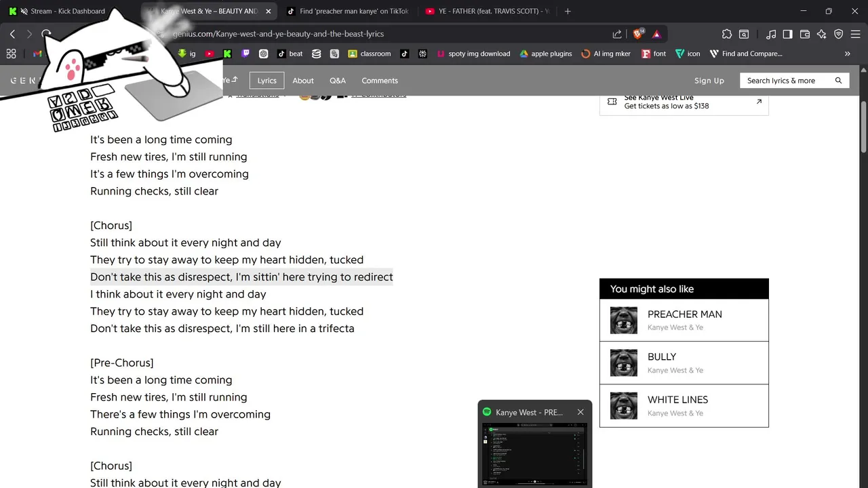Toggle the browser sidebar panel icon
Viewport: 868px width, 488px height.
787,34
